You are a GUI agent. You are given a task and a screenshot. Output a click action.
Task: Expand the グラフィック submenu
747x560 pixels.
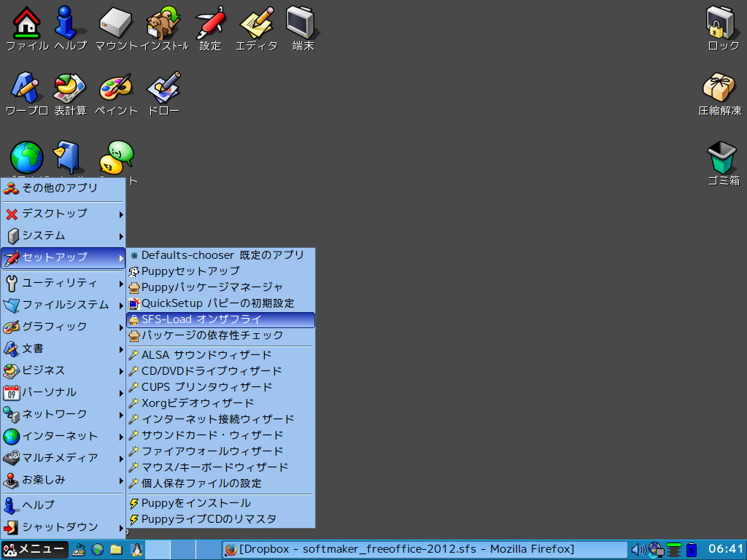pos(63,327)
